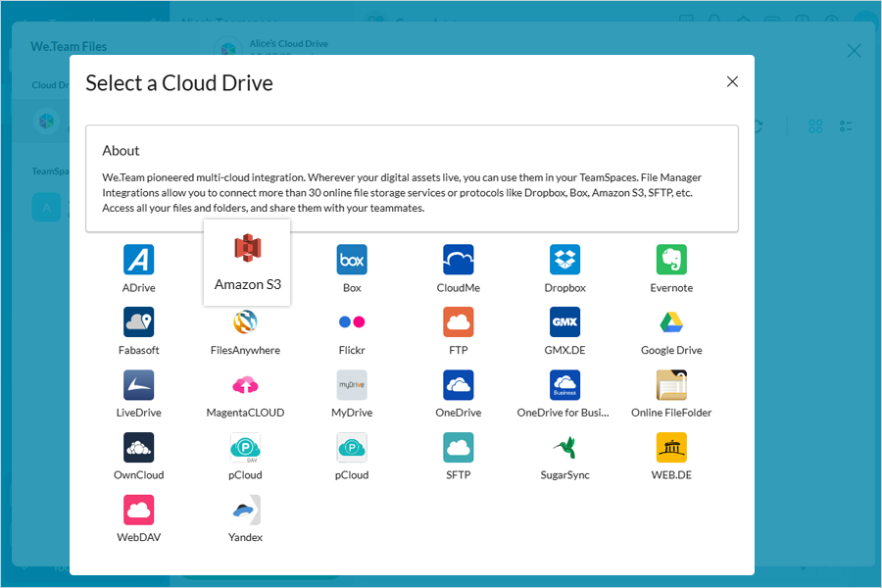Close the Select a Cloud Drive dialog
Image resolution: width=882 pixels, height=588 pixels.
(732, 81)
